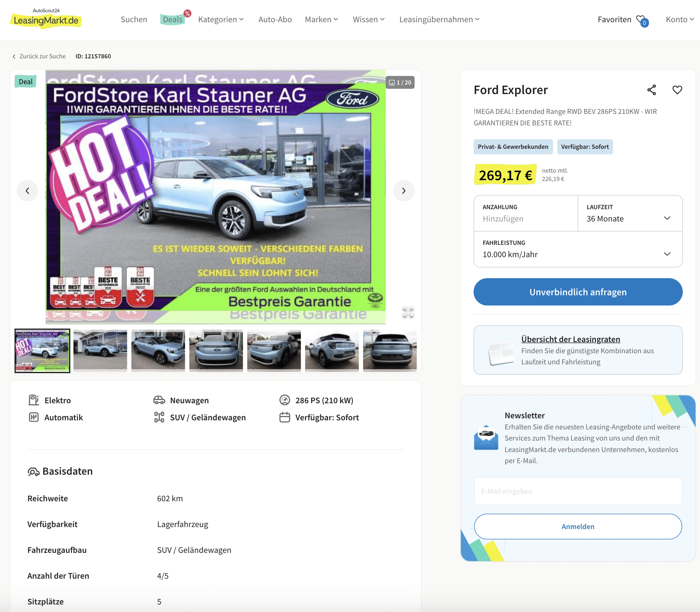Share the Ford Explorer listing
This screenshot has height=612, width=700.
pos(652,90)
